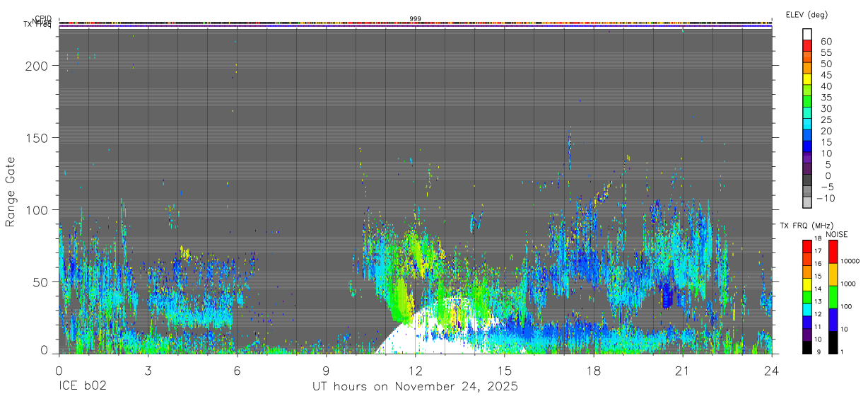868x401 pixels.
Task: Click the '18' hour tick label on time axis
Action: pyautogui.click(x=594, y=370)
